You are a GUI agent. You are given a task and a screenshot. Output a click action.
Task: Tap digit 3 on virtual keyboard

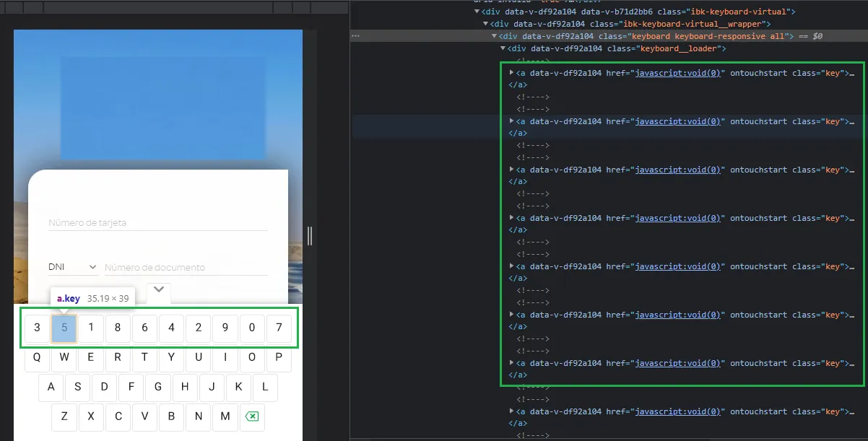coord(37,328)
